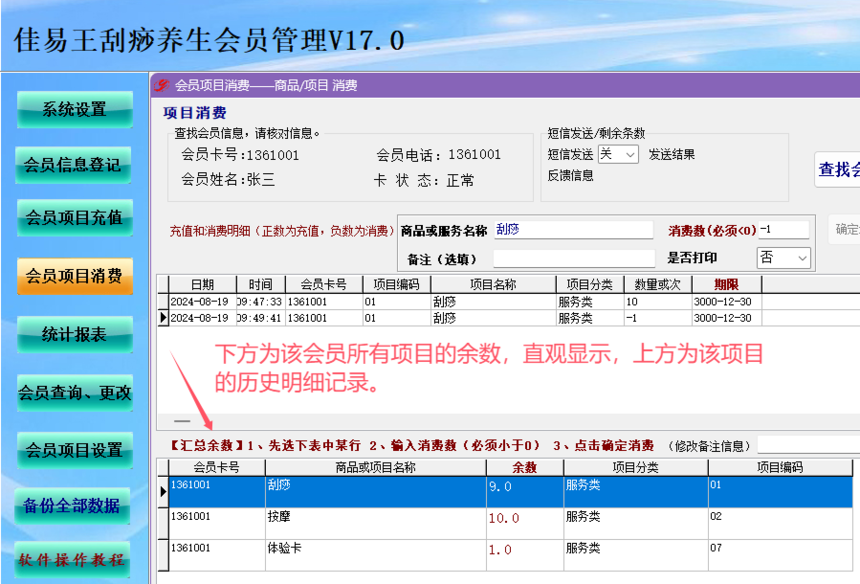Open 统计报表 reports
Viewport: 860px width, 584px height.
[75, 334]
